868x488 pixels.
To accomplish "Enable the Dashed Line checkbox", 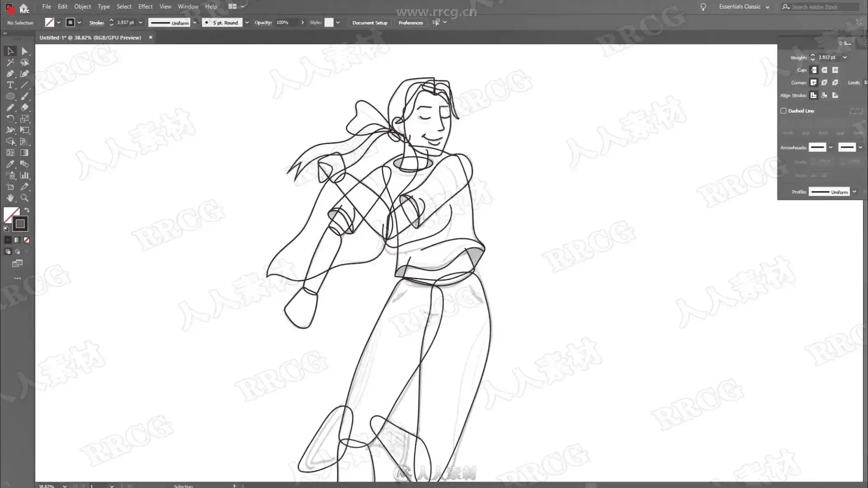I will click(x=783, y=111).
